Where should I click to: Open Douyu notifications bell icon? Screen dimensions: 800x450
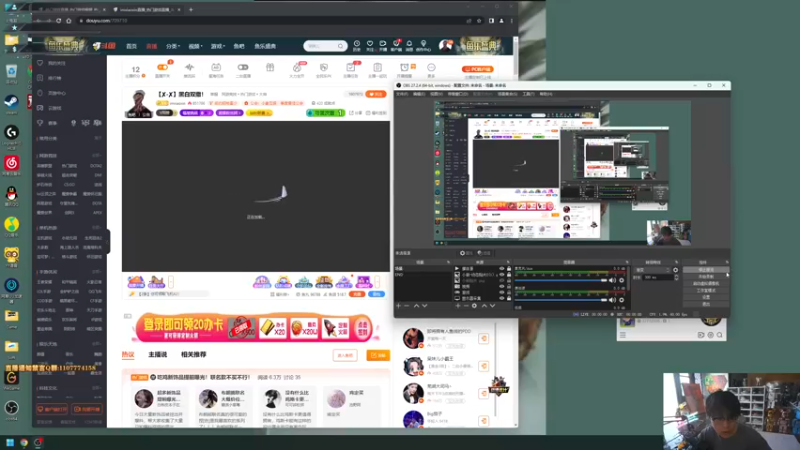(x=409, y=44)
